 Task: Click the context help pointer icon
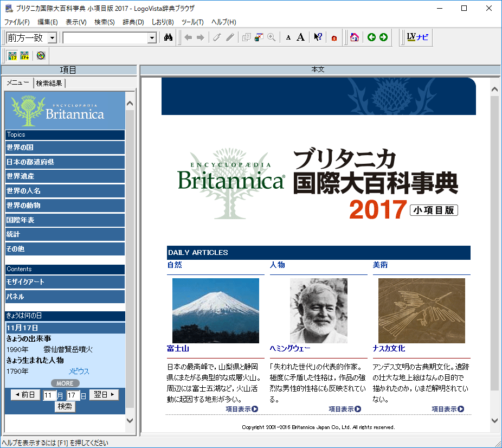pyautogui.click(x=318, y=37)
